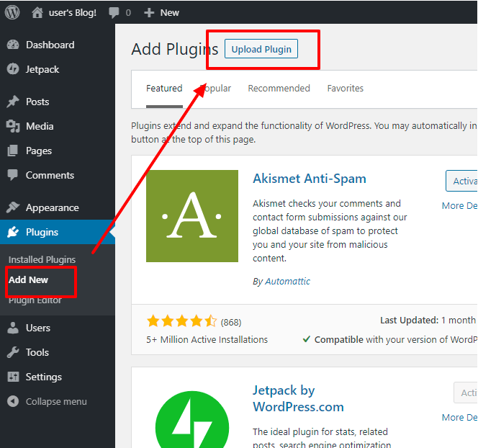478x448 pixels.
Task: Click the Settings sliders icon
Action: click(13, 377)
